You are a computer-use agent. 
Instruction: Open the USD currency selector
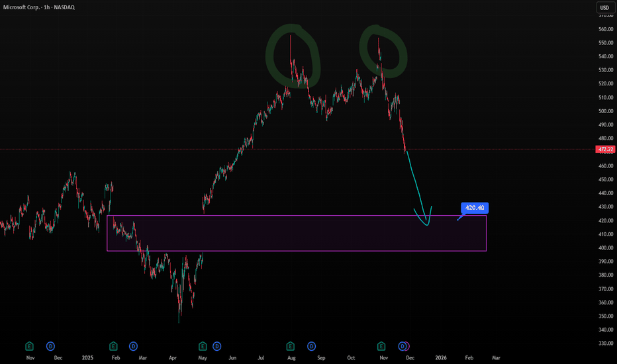coord(603,8)
